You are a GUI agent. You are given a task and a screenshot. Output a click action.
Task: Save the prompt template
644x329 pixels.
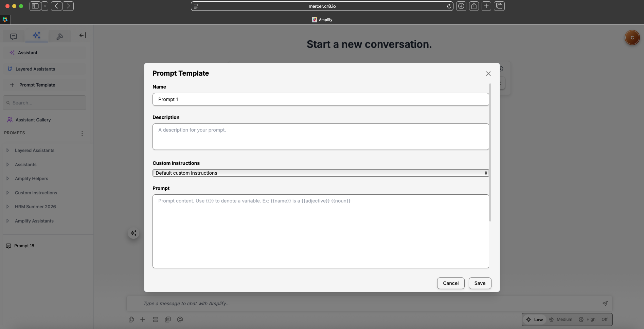pos(480,283)
